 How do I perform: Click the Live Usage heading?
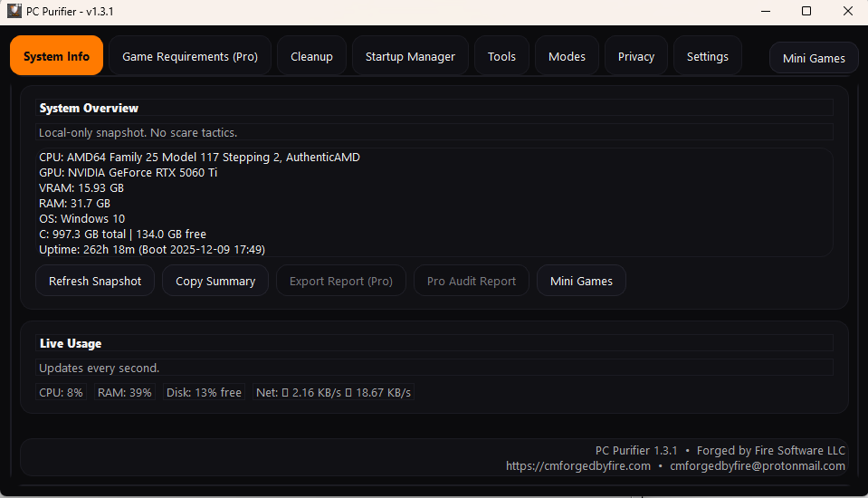point(71,343)
